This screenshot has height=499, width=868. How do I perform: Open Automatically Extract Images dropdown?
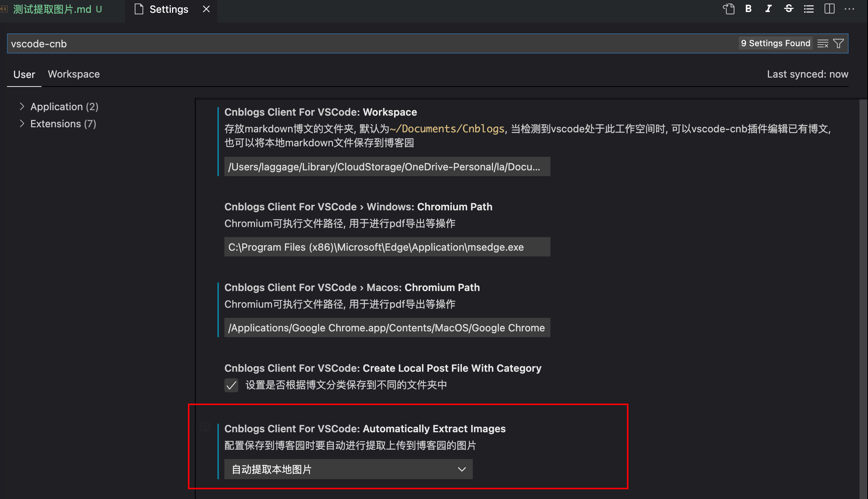348,469
